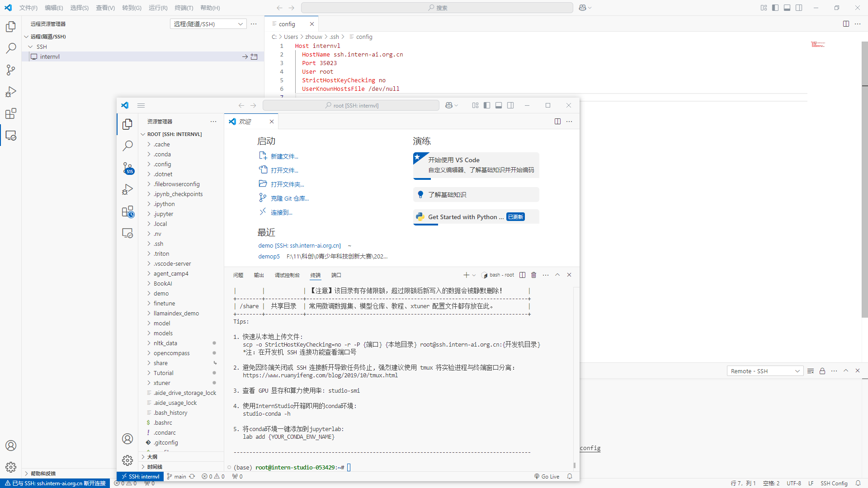This screenshot has width=868, height=488.
Task: Collapse the SSH group in remote explorer
Action: (143, 47)
